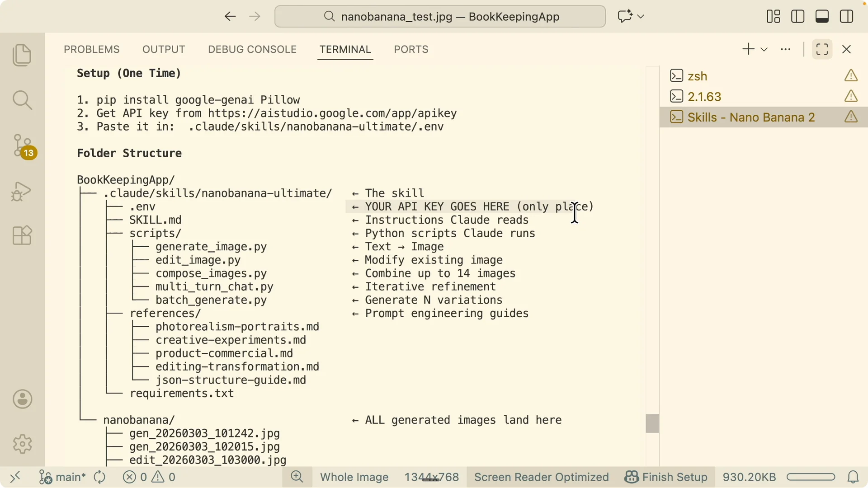Click edit_image.py in the terminal output

tap(198, 260)
